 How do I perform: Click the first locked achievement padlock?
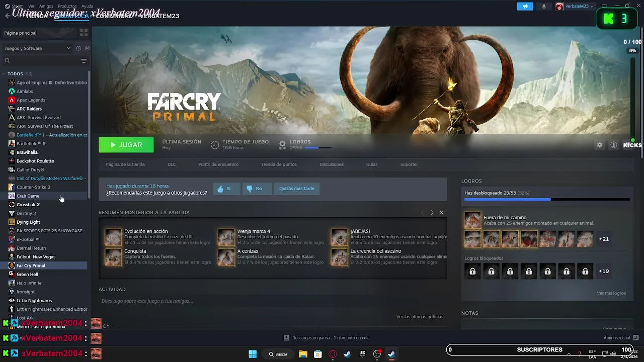pos(472,271)
